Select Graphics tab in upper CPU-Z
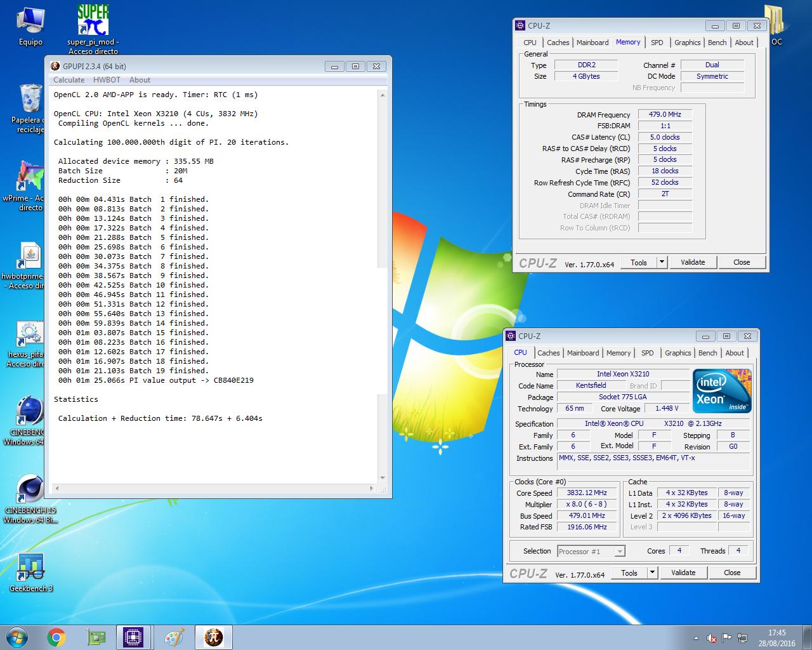This screenshot has height=650, width=812. 687,43
